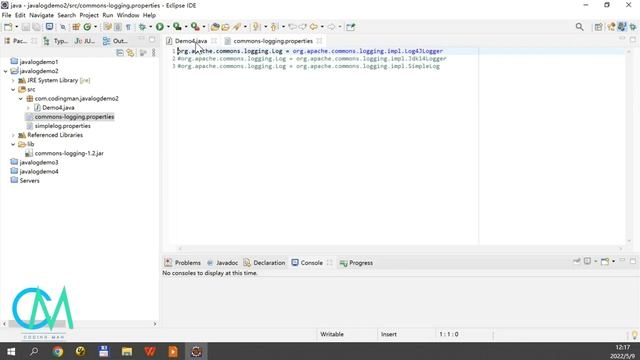Expand the Referenced Libraries node
Screen dimensions: 640x360
(13, 135)
